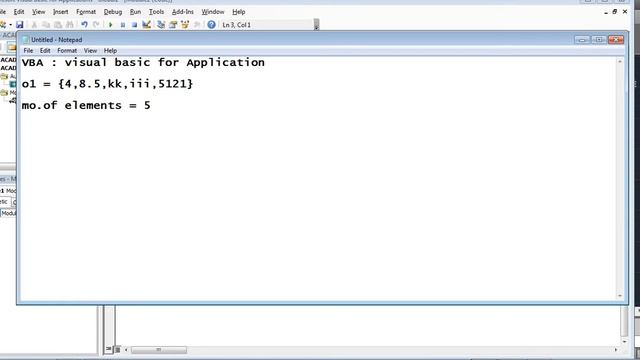The width and height of the screenshot is (640, 360).
Task: Click the Cut scissors icon in VBA toolbar
Action: [34, 25]
